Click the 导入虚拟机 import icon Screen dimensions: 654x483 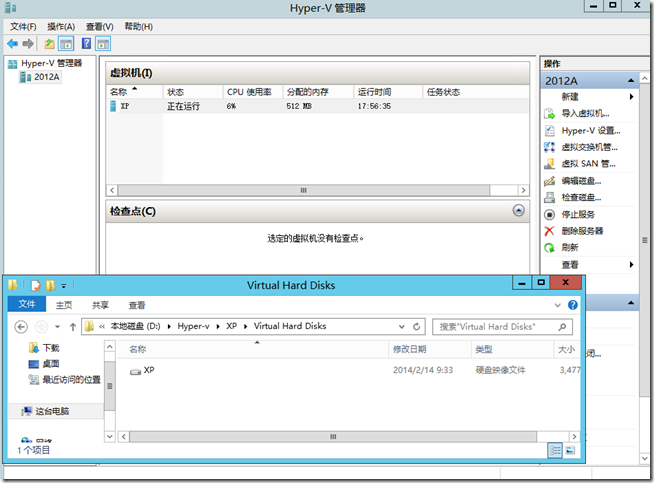[550, 113]
